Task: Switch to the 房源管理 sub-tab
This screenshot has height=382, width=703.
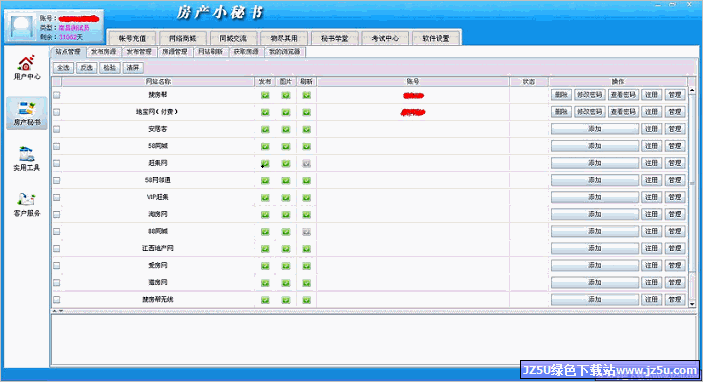Action: click(x=175, y=52)
